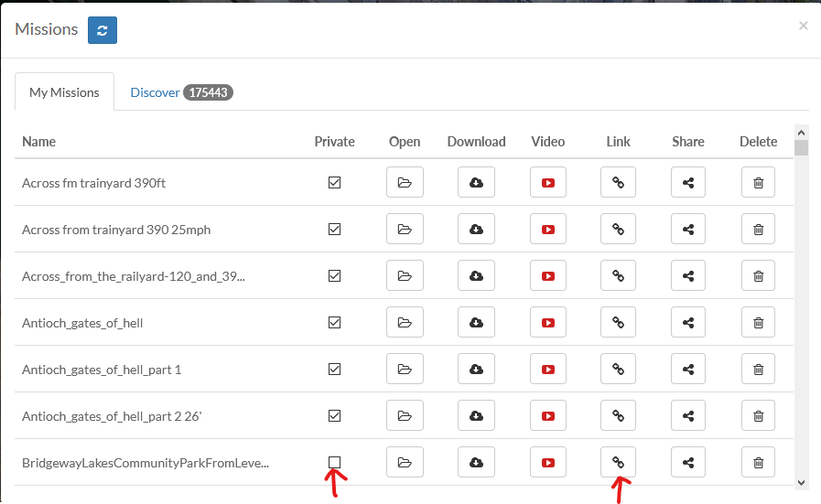Viewport: 821px width, 504px height.
Task: Share Across from trainyard 390 25mph
Action: pyautogui.click(x=688, y=229)
